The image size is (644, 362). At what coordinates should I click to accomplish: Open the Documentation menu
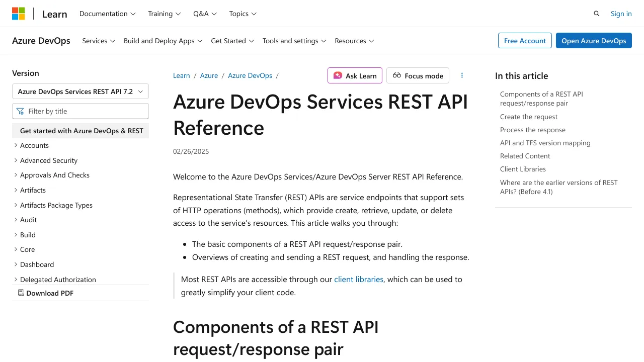(108, 14)
